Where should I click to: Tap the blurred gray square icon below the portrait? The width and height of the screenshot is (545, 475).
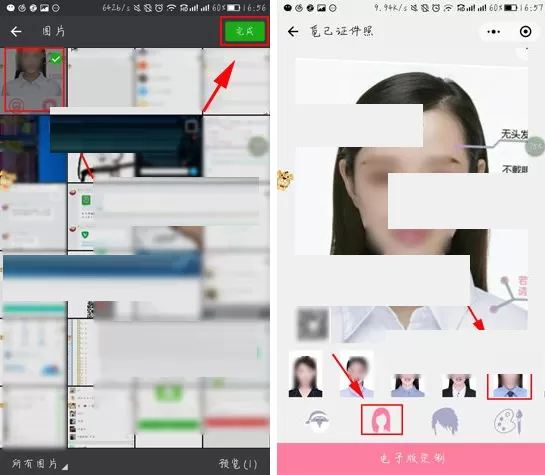coord(313,324)
